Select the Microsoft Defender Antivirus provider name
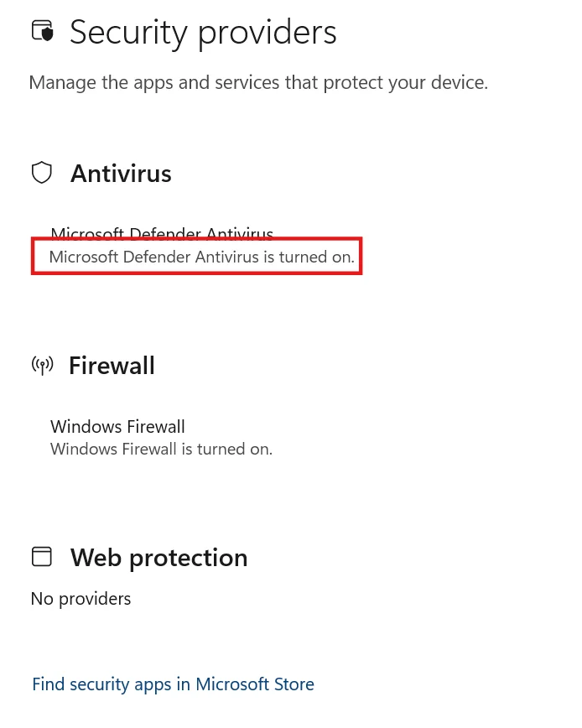Image resolution: width=582 pixels, height=728 pixels. (x=162, y=232)
